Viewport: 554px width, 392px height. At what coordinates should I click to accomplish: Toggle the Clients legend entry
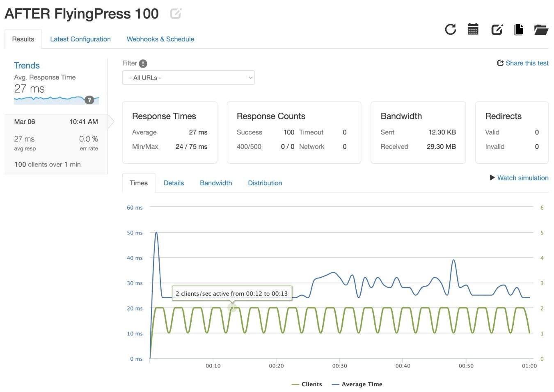click(307, 384)
